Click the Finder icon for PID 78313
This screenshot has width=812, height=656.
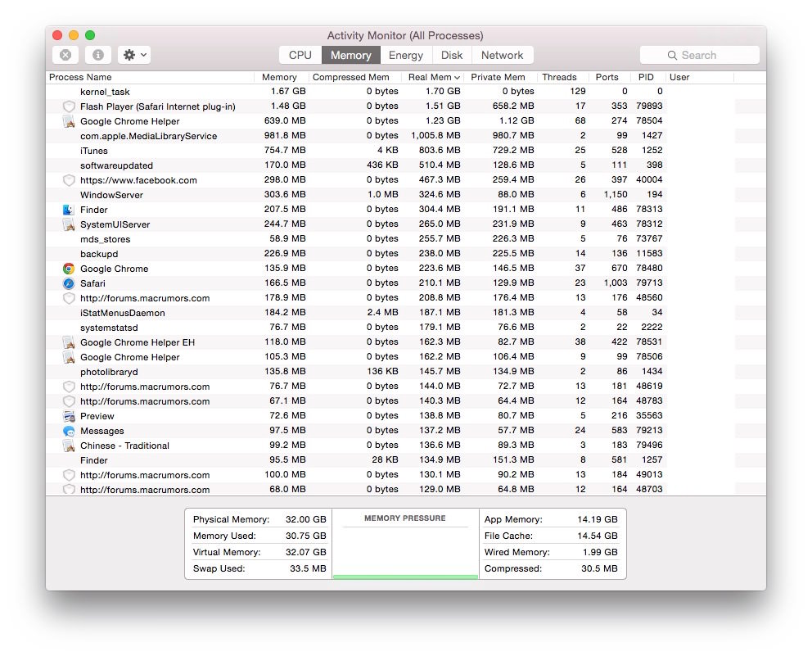click(69, 210)
